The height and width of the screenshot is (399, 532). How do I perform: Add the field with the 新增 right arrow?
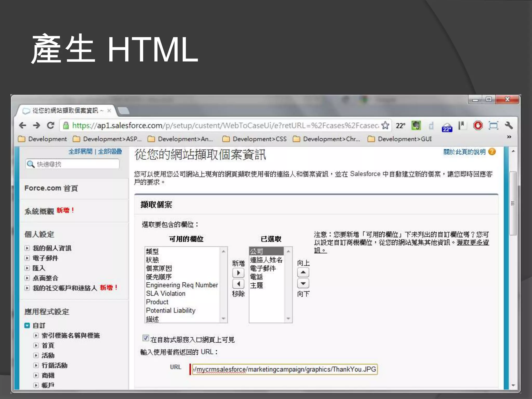coord(238,273)
